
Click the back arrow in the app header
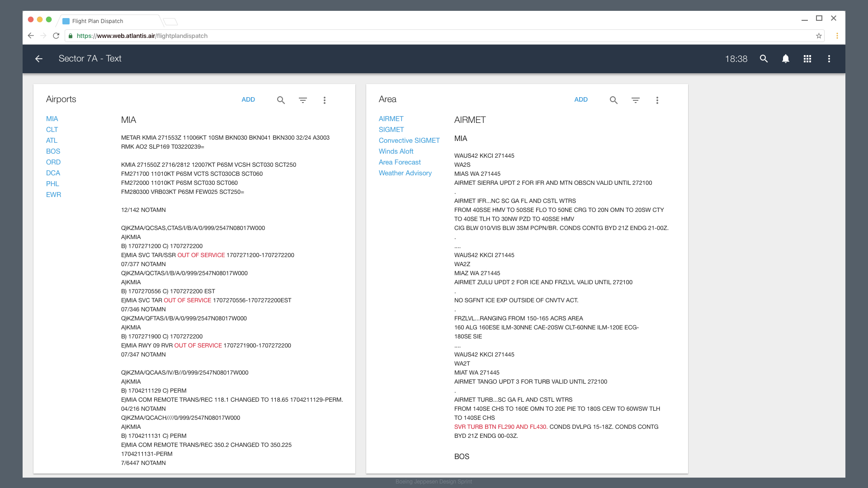tap(39, 59)
